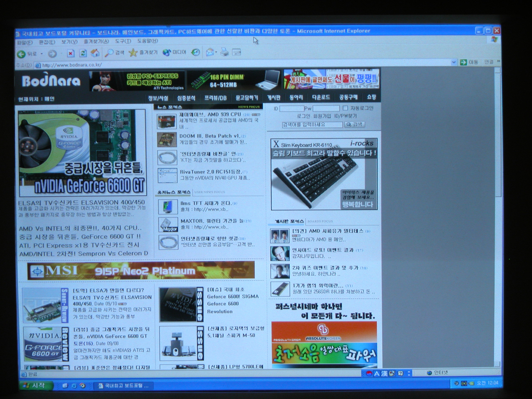Launch Internet Explorer from quick launch
Image resolution: width=532 pixels, height=399 pixels.
click(74, 386)
